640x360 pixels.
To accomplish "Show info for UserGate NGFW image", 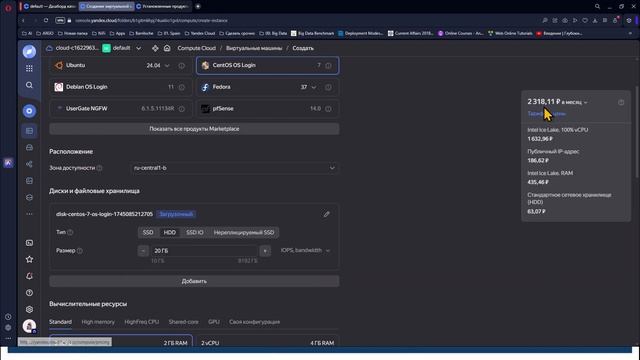I will point(181,109).
